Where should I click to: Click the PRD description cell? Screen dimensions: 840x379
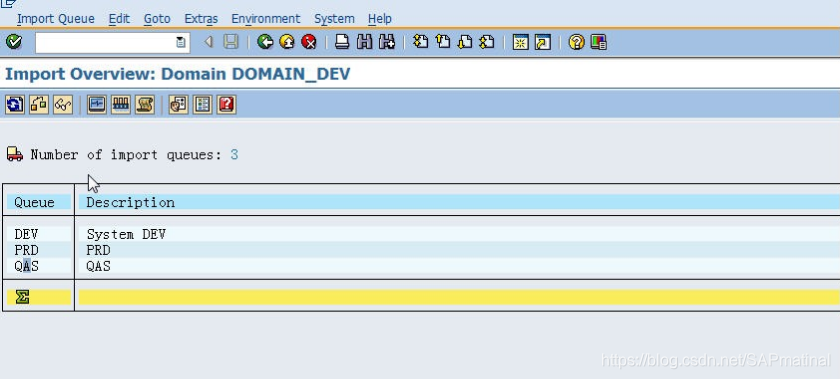(x=98, y=250)
